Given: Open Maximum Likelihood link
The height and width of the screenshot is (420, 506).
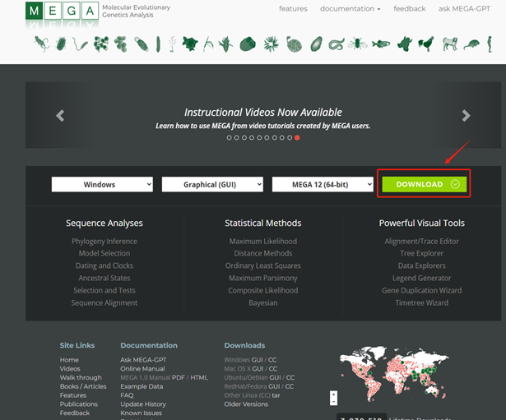Looking at the screenshot, I should (x=263, y=241).
